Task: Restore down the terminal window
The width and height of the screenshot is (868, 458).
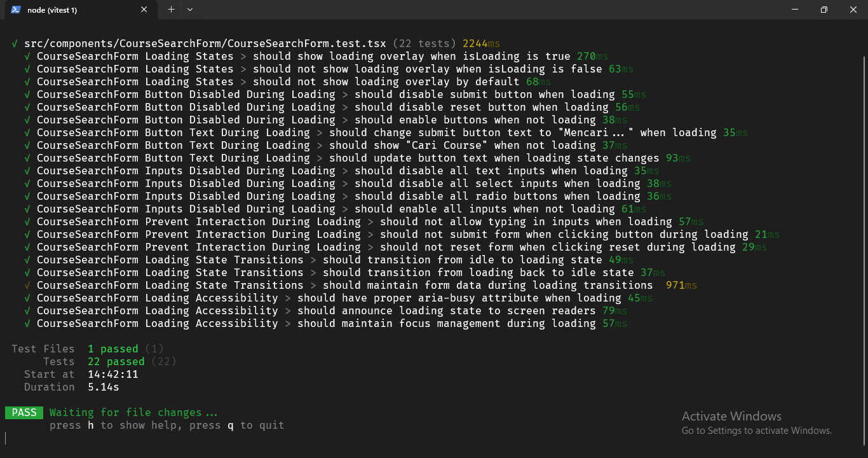Action: (x=824, y=10)
